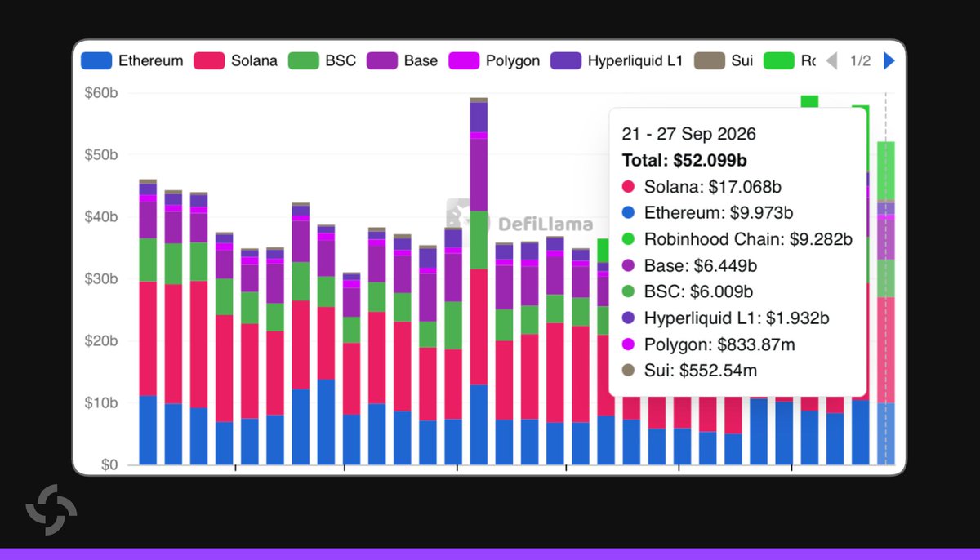
Task: Click tooltip Total: $52.099b
Action: (x=684, y=160)
